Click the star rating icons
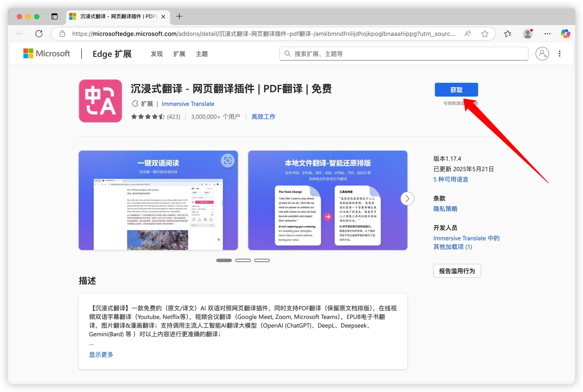 pyautogui.click(x=148, y=117)
